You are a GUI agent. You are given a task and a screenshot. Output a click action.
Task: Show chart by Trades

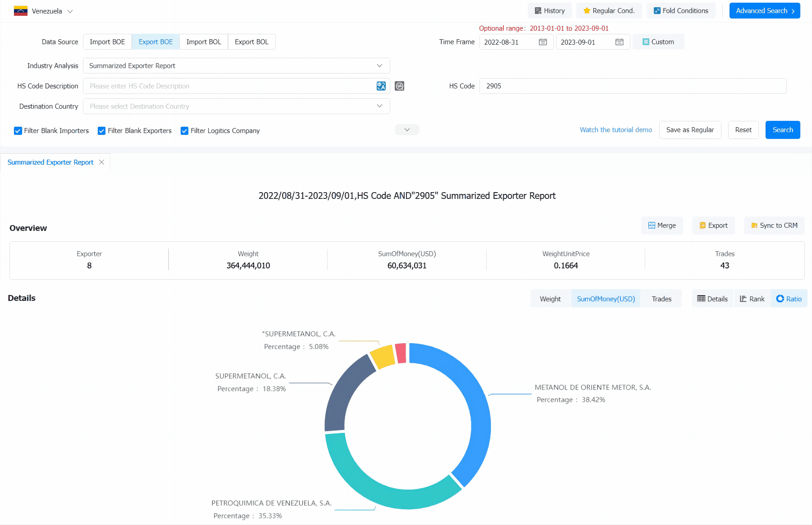(661, 299)
